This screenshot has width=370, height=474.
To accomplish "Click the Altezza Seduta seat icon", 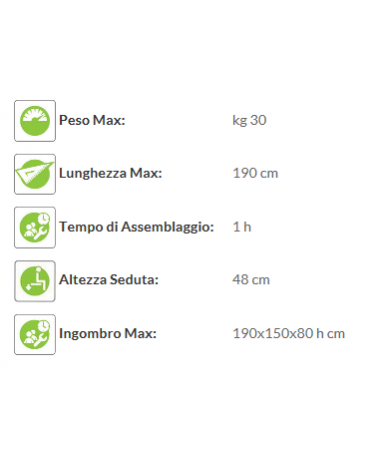I will [35, 281].
